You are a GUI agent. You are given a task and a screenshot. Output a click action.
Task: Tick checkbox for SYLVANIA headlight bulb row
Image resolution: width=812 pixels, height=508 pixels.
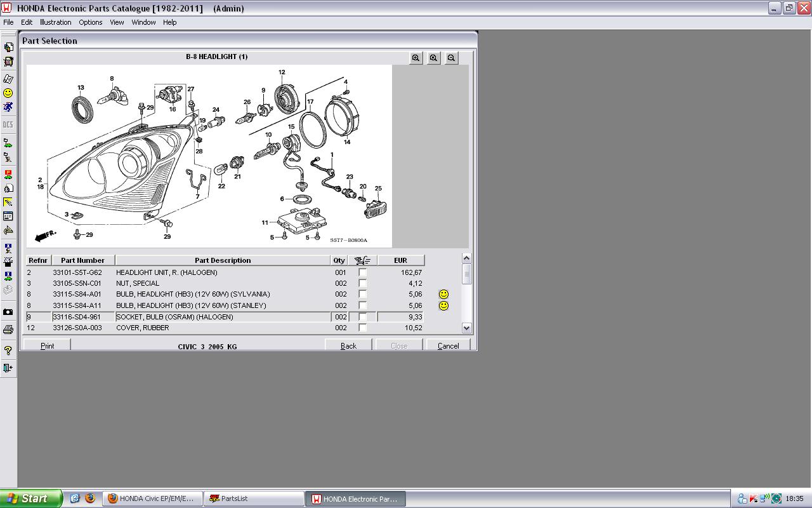tap(363, 294)
